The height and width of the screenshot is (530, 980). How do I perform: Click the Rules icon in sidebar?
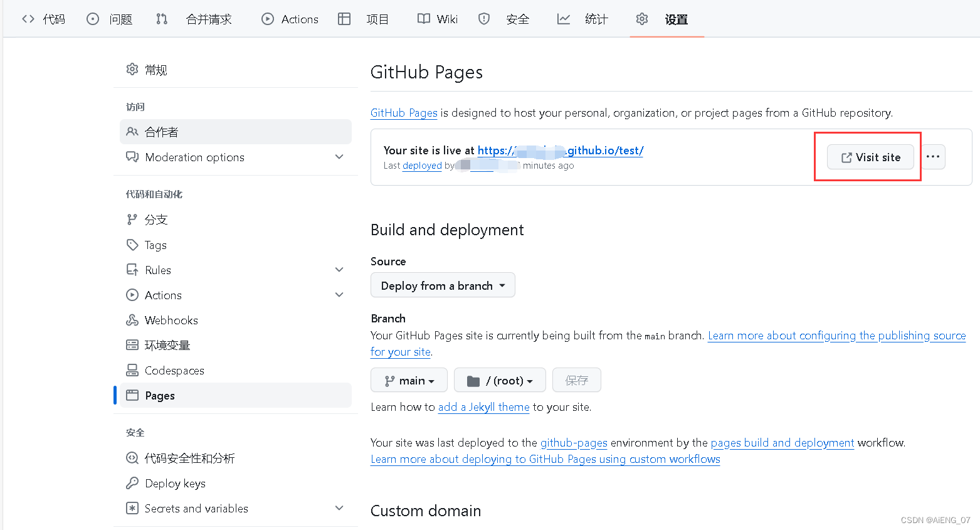click(132, 270)
